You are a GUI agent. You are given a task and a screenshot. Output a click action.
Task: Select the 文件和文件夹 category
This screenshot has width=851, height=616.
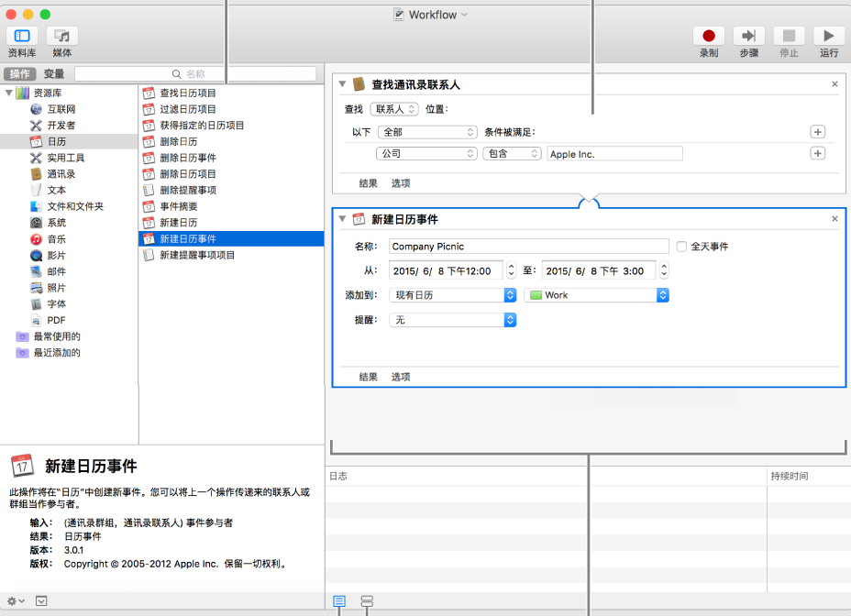point(75,207)
